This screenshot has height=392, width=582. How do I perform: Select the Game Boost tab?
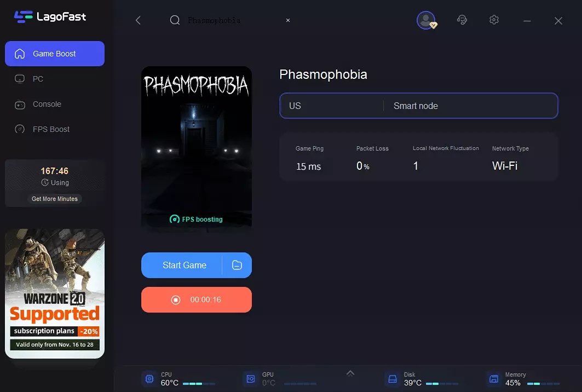[55, 54]
